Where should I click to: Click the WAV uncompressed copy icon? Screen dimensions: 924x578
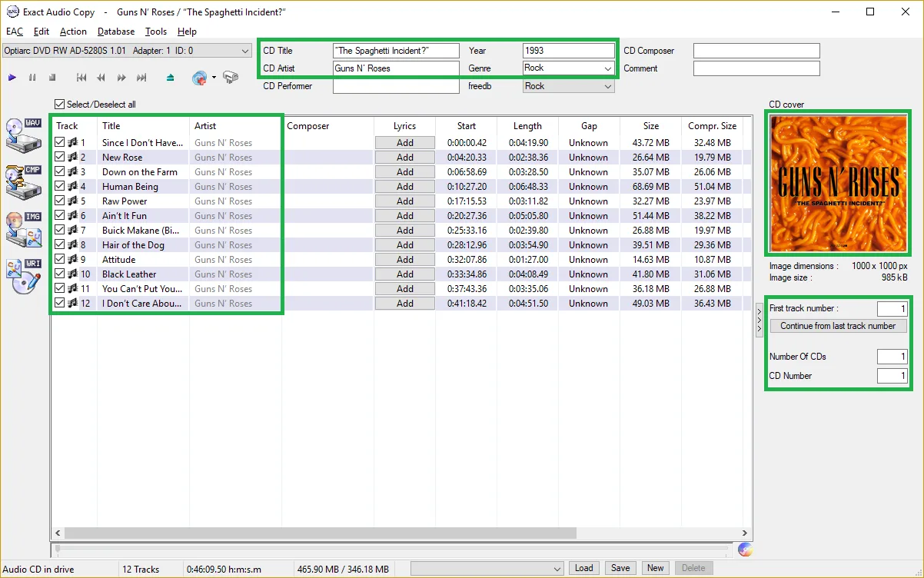click(23, 135)
